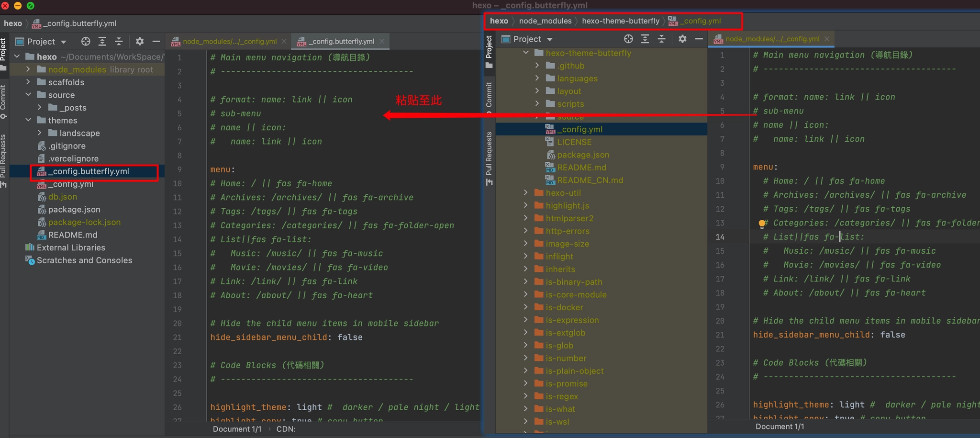
Task: Toggle the Project tool window tab in right window
Action: (489, 52)
